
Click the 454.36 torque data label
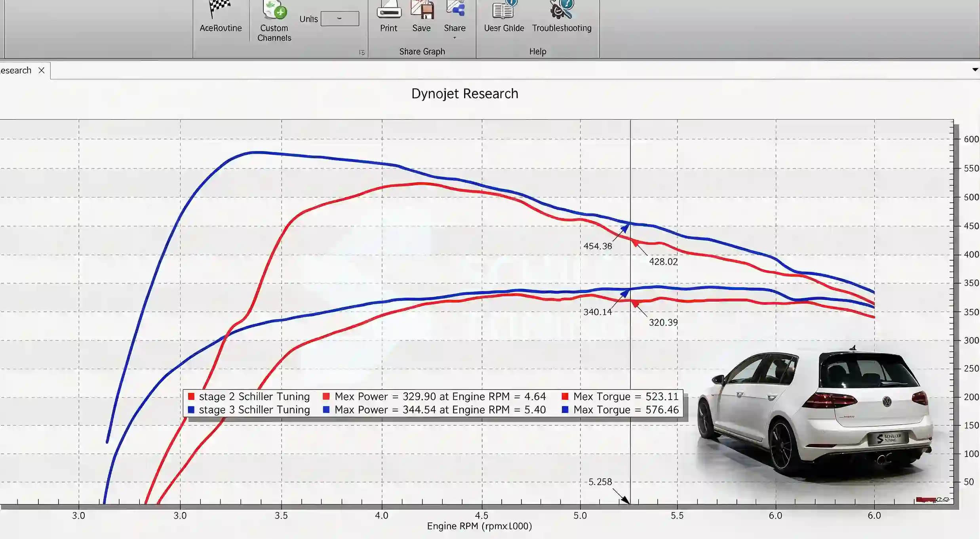(598, 246)
